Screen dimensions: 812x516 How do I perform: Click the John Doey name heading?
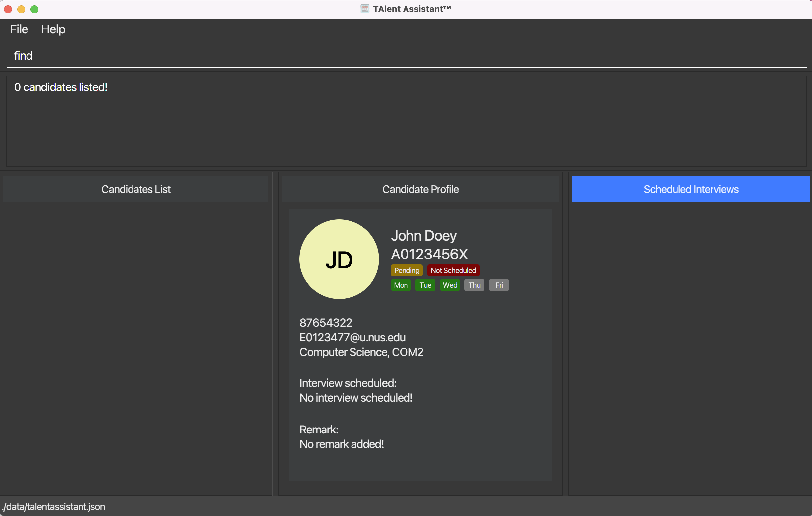click(x=423, y=235)
